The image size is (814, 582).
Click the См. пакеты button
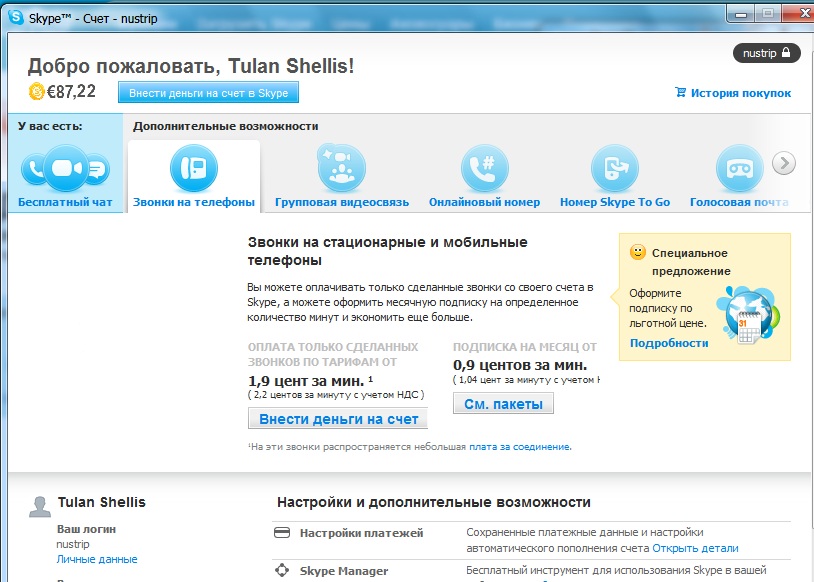(503, 403)
